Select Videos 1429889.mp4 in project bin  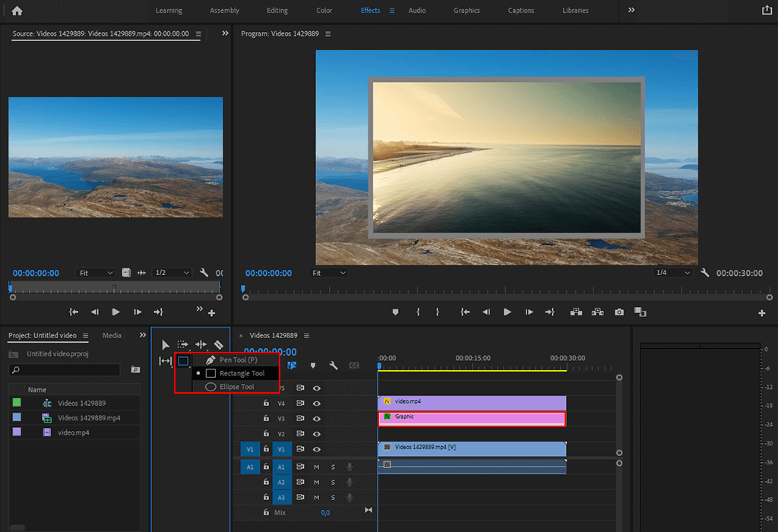(89, 418)
